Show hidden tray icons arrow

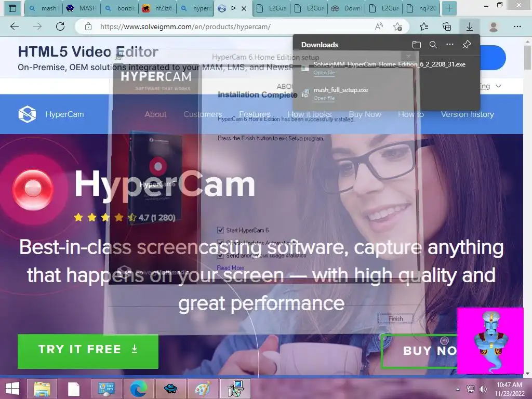pyautogui.click(x=458, y=389)
